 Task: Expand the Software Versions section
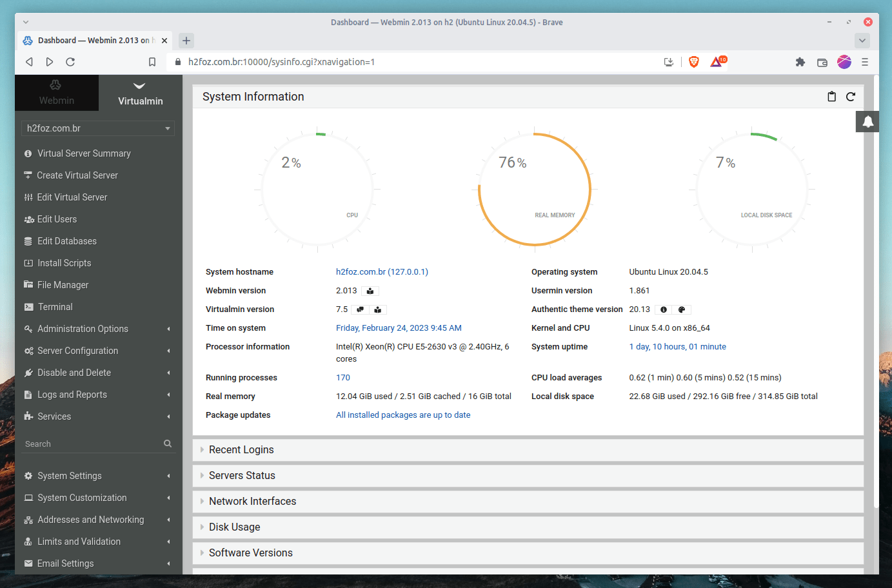click(528, 553)
